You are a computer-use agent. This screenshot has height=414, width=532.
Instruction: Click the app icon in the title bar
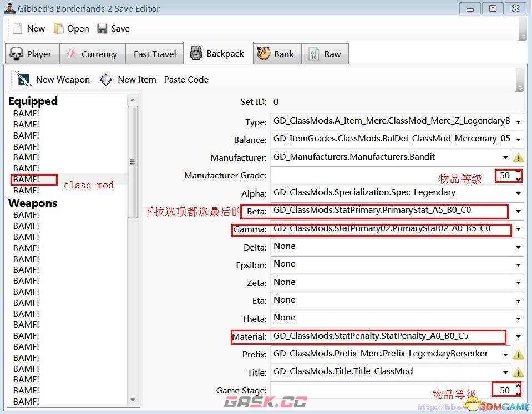point(10,8)
